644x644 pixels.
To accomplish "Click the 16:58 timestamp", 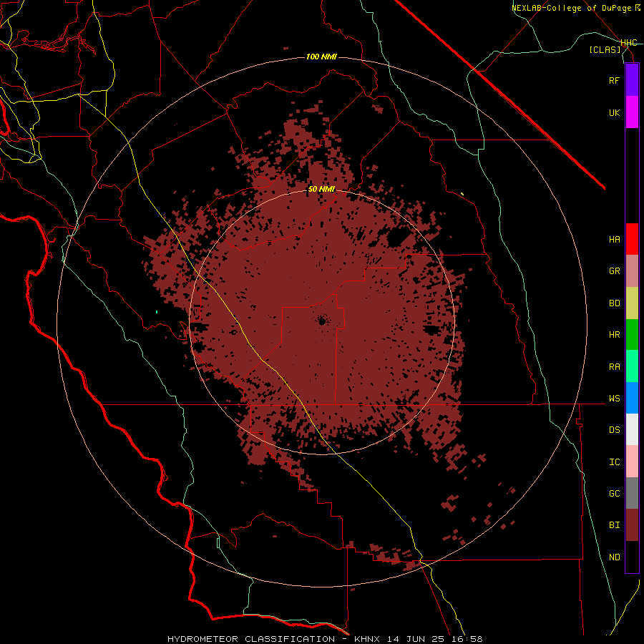I will (x=466, y=639).
